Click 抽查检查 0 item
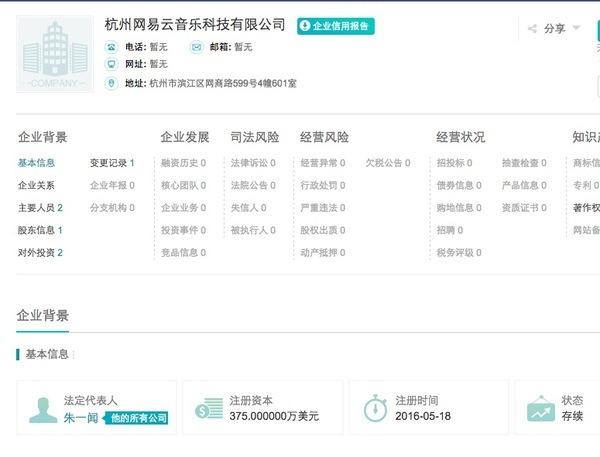This screenshot has width=600, height=457. (x=524, y=163)
